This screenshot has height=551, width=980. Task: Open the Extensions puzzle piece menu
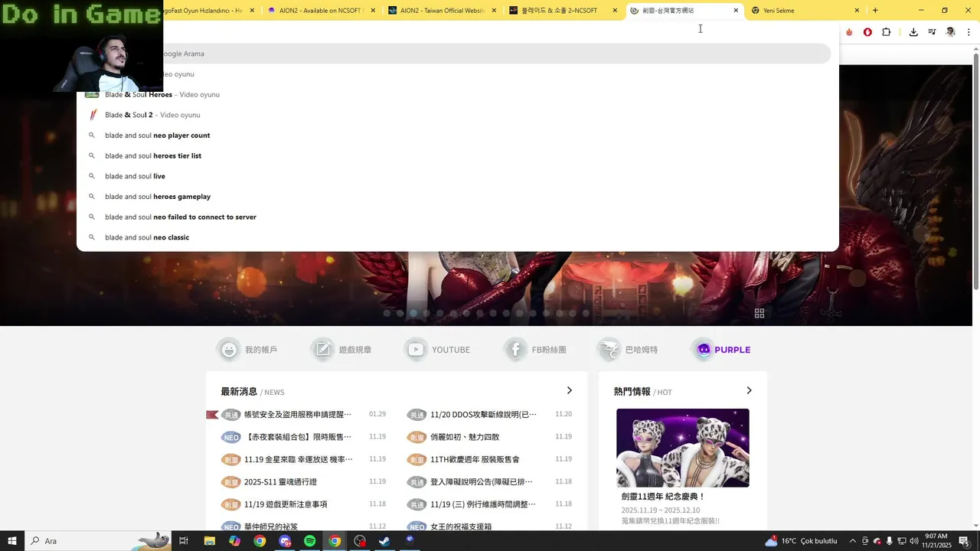point(887,32)
